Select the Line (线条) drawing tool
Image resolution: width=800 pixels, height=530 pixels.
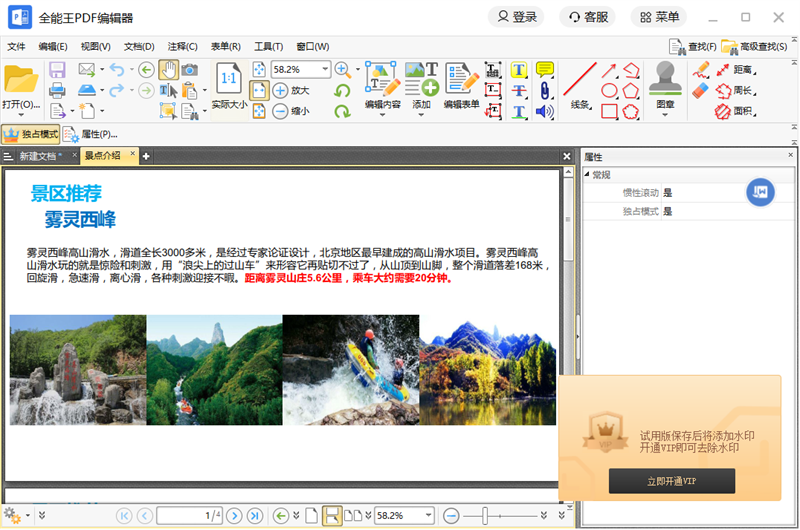579,84
